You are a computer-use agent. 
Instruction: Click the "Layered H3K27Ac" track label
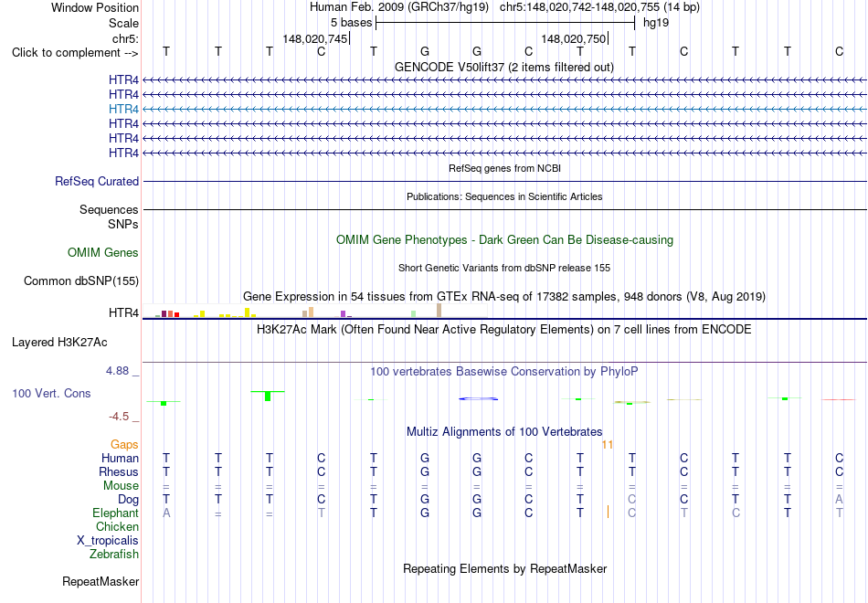click(x=59, y=343)
